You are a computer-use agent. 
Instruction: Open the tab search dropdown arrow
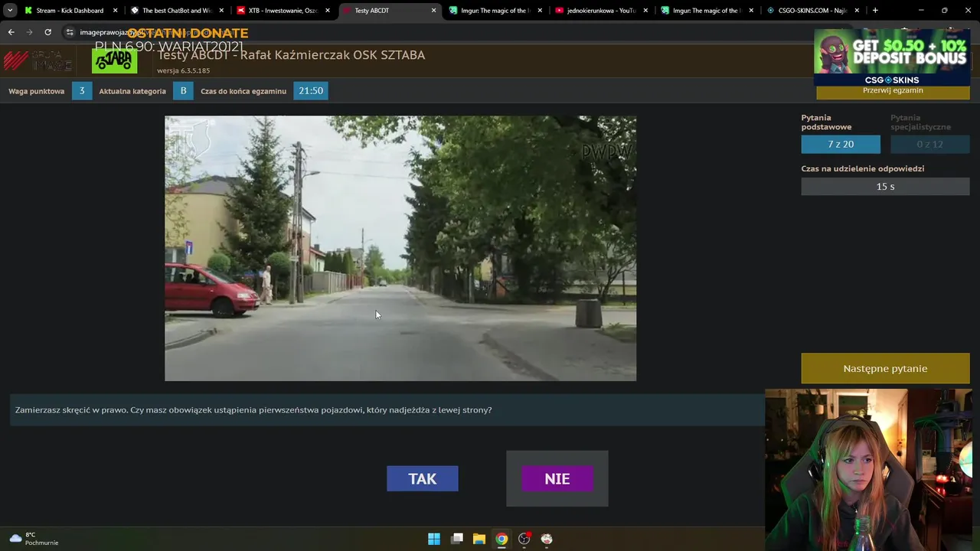[9, 11]
